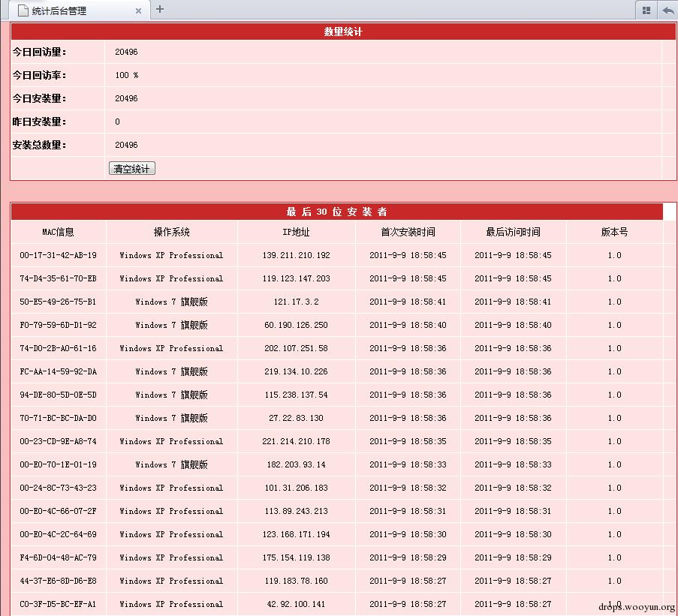This screenshot has width=678, height=616.
Task: Click the 最后30位安装者 header
Action: (x=337, y=212)
